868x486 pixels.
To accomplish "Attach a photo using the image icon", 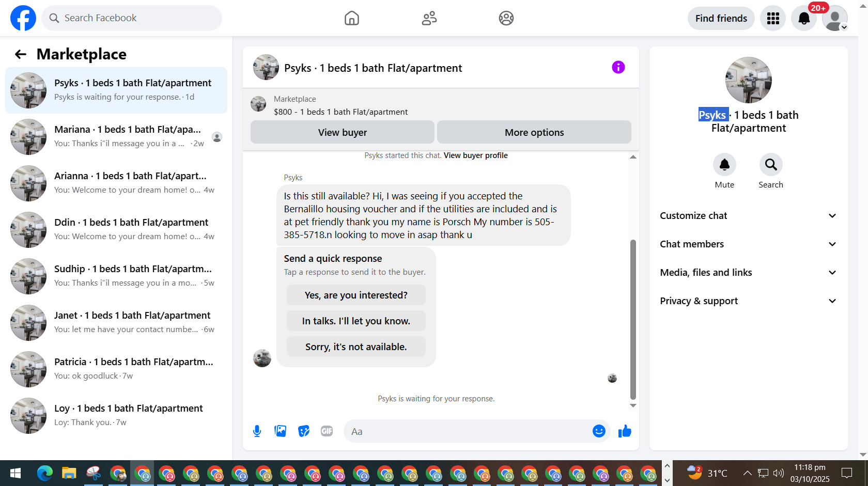I will (x=281, y=431).
